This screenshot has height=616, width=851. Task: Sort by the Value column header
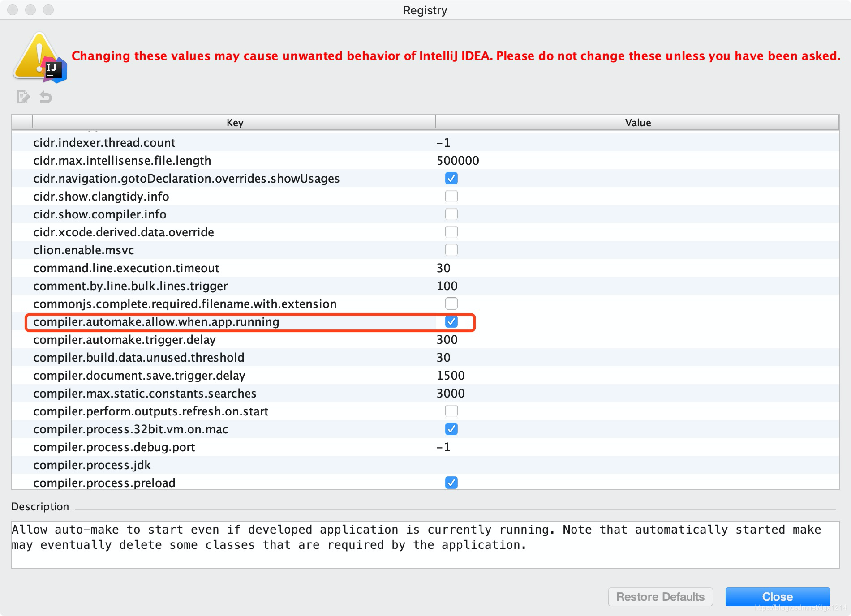(637, 123)
